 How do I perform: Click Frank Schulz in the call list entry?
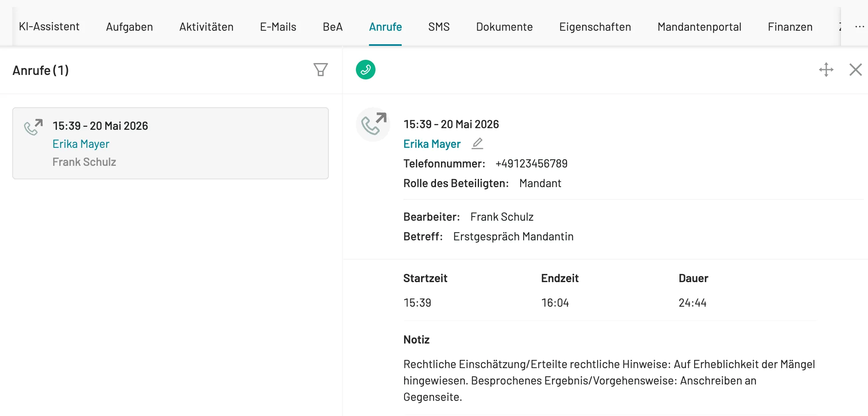84,162
